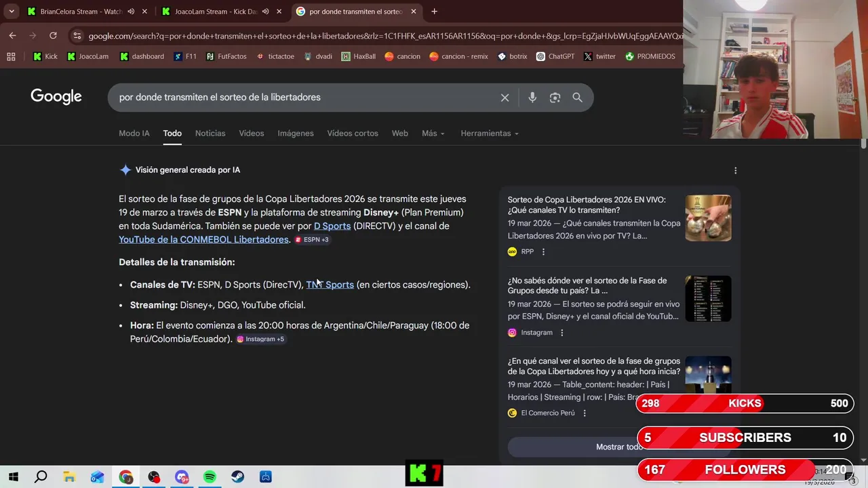Open cancion - remix bookmark
The height and width of the screenshot is (488, 868).
coord(458,56)
